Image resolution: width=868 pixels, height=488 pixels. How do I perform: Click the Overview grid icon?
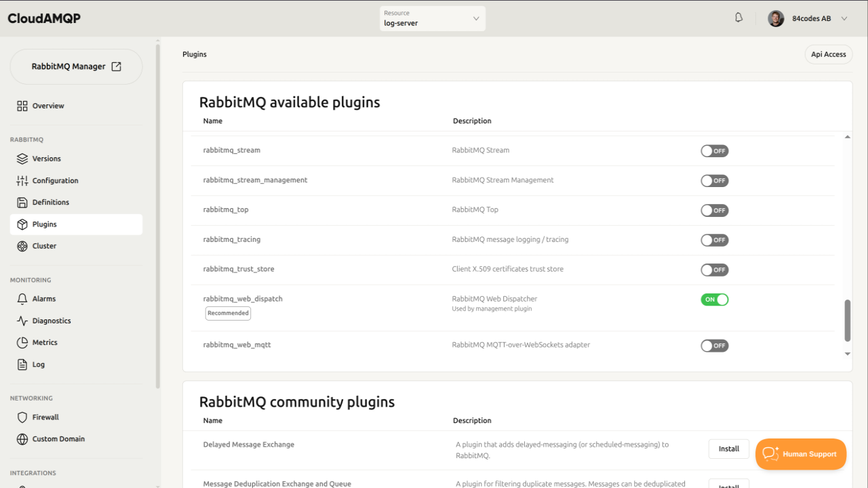[22, 106]
